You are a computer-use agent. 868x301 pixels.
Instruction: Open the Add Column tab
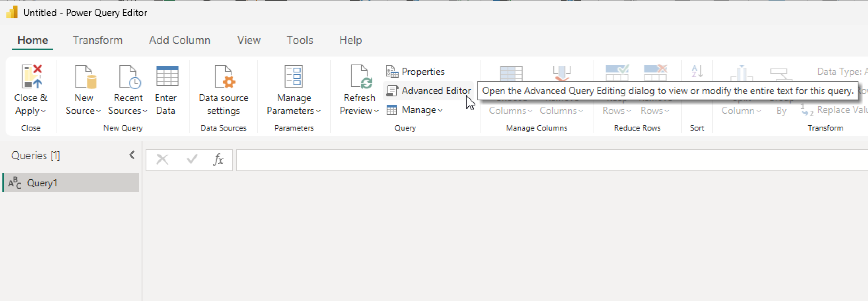click(180, 40)
